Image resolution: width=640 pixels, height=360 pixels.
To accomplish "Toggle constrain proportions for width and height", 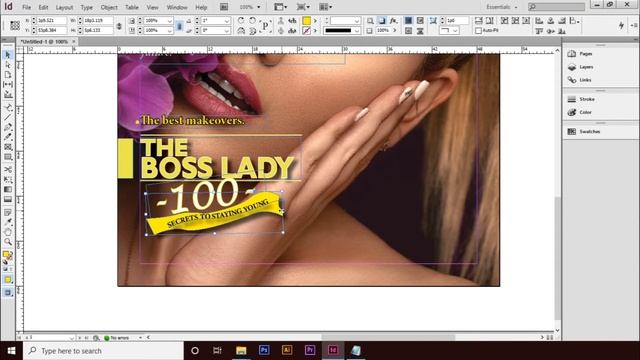I will pos(119,26).
